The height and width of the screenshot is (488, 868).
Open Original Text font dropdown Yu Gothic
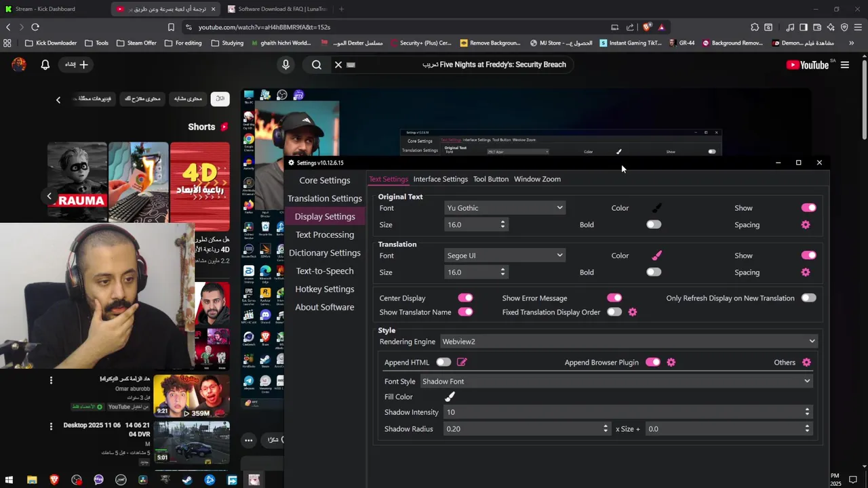coord(505,208)
